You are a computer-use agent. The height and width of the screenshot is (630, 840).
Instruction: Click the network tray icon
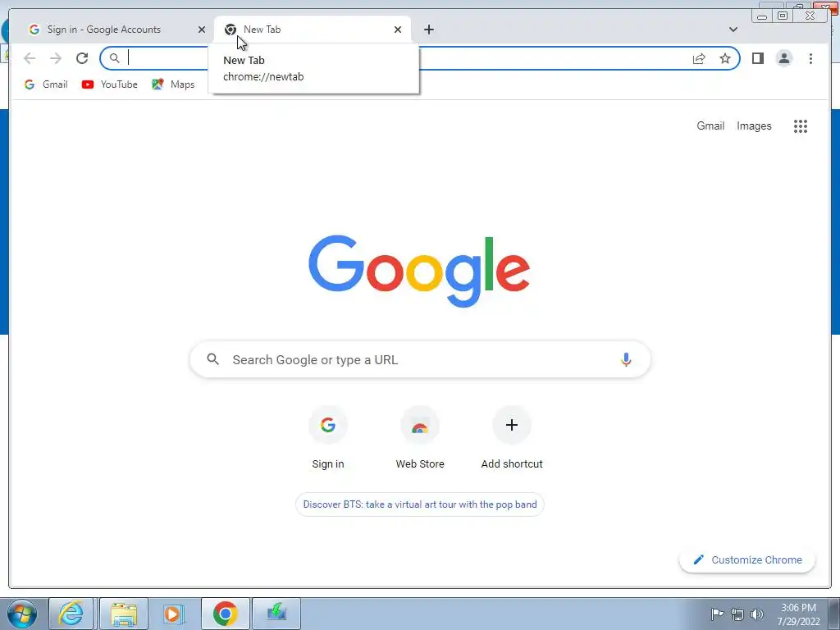[x=737, y=614]
